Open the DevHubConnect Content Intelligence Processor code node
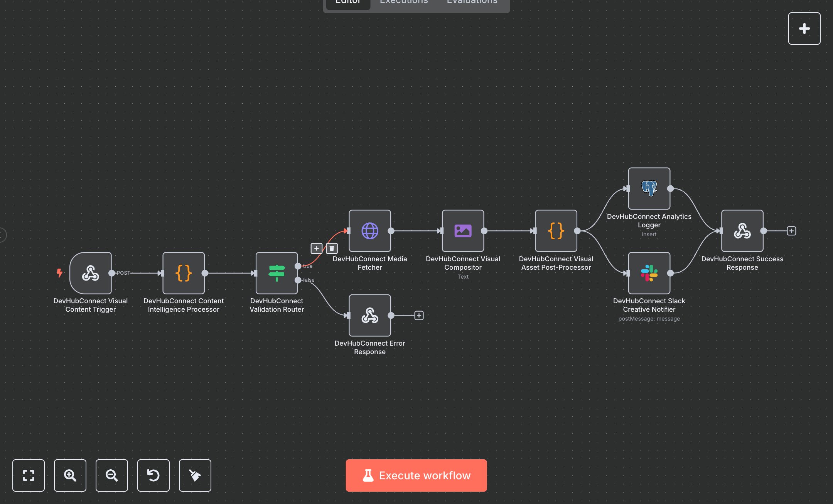The image size is (833, 504). [184, 274]
